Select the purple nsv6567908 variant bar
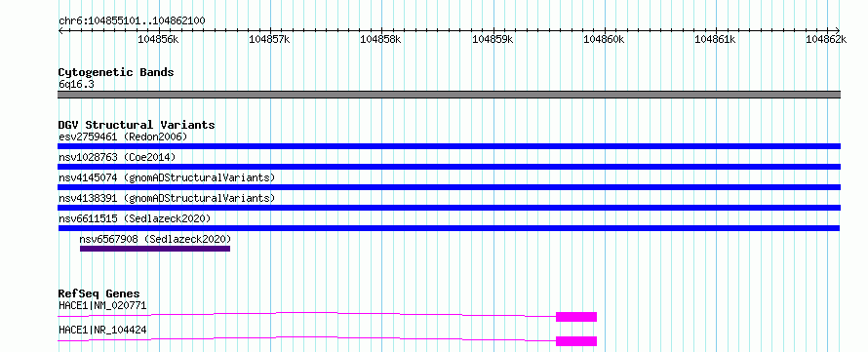Viewport: 868px width, 352px height. pyautogui.click(x=155, y=249)
